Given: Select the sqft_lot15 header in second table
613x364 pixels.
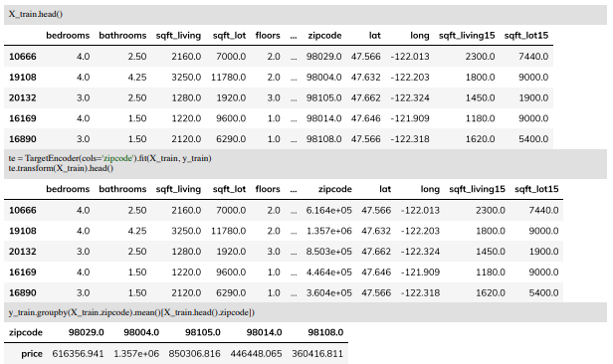Looking at the screenshot, I should [536, 189].
